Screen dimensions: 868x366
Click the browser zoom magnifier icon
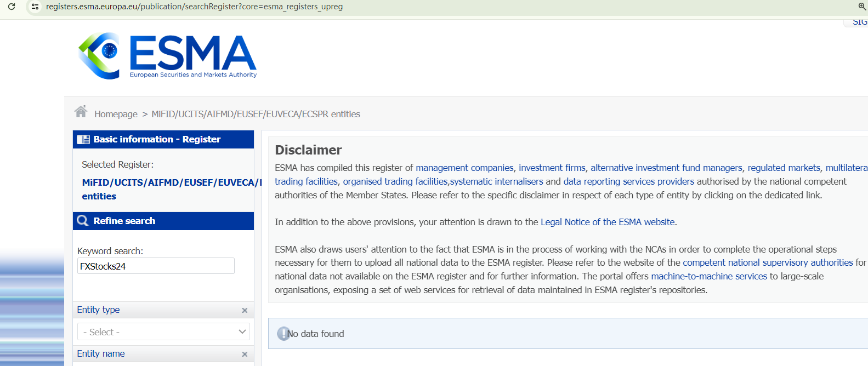tap(862, 7)
